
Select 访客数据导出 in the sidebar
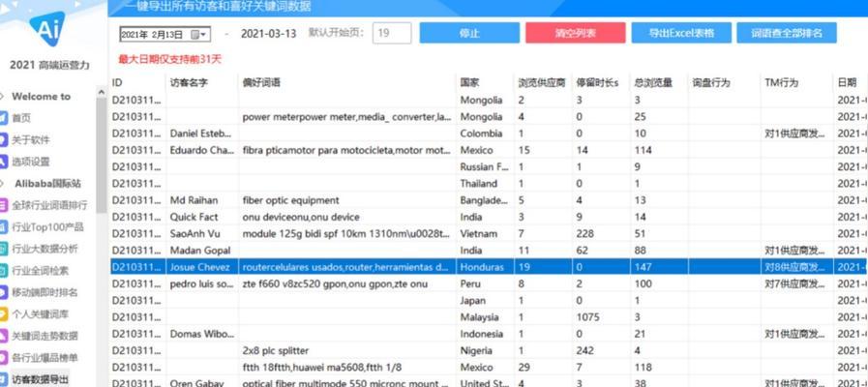click(x=41, y=380)
